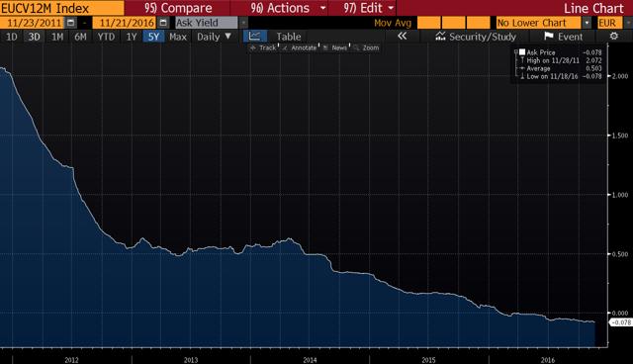
Task: Click the 2012 x-axis label
Action: point(71,360)
